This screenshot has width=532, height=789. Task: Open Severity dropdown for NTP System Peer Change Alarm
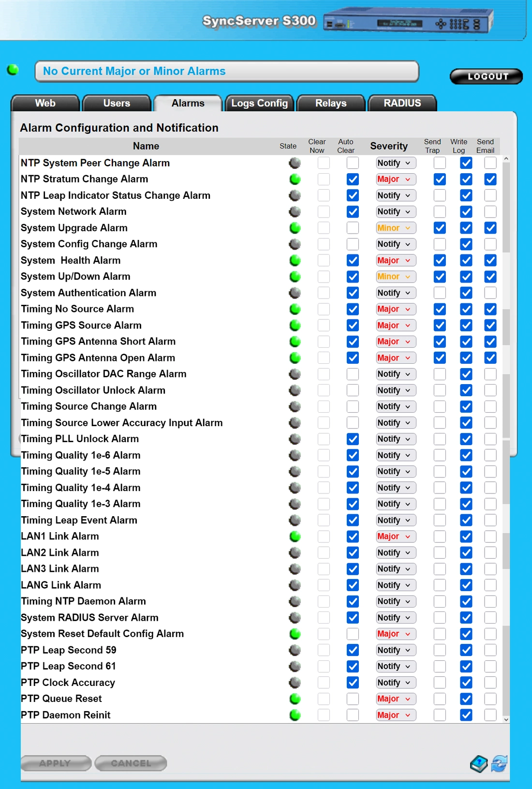click(x=396, y=163)
